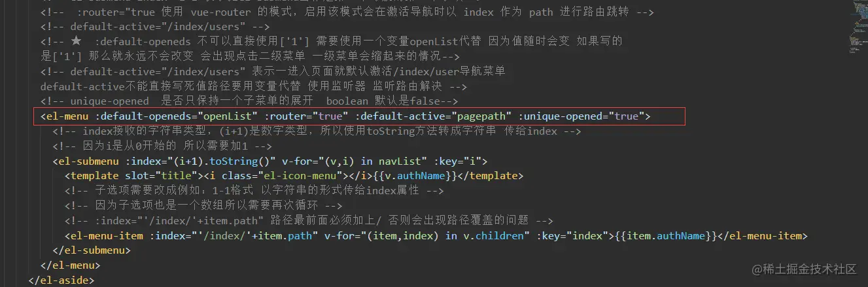Screen dimensions: 868x287
Task: Click the el-menu-item opening tag
Action: (x=105, y=235)
